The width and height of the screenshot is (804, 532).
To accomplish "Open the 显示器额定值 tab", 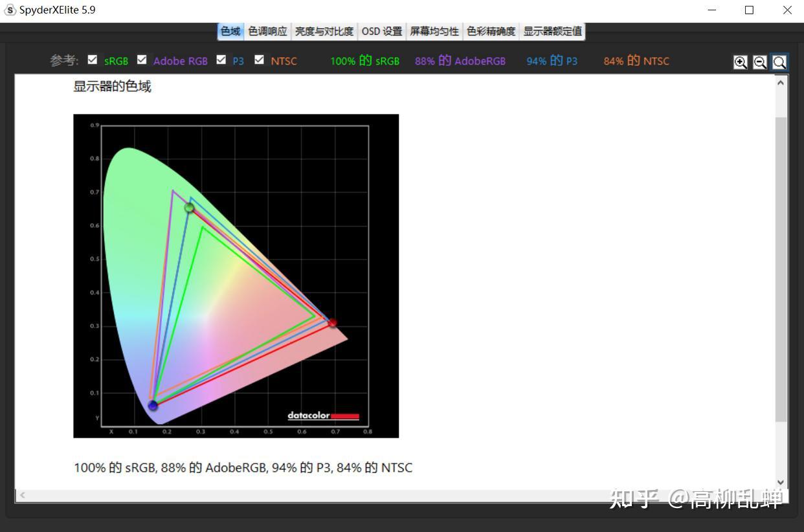I will tap(553, 31).
